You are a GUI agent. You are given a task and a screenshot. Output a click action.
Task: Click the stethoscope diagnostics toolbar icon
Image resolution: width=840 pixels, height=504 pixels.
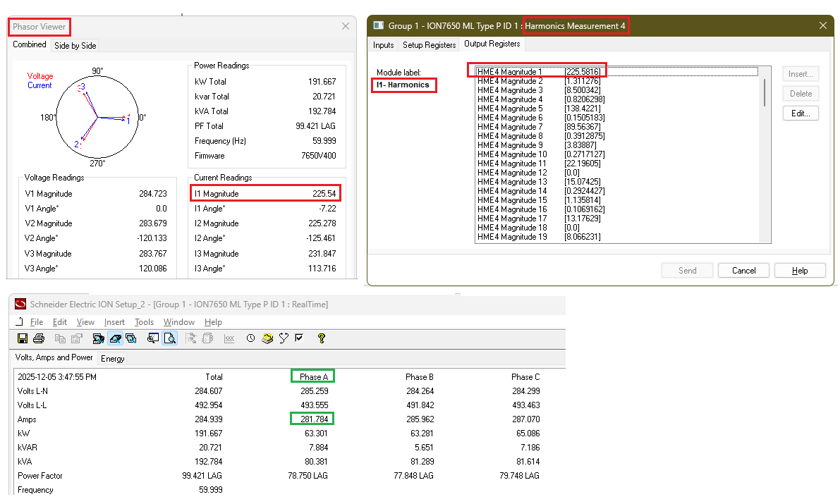pos(284,338)
